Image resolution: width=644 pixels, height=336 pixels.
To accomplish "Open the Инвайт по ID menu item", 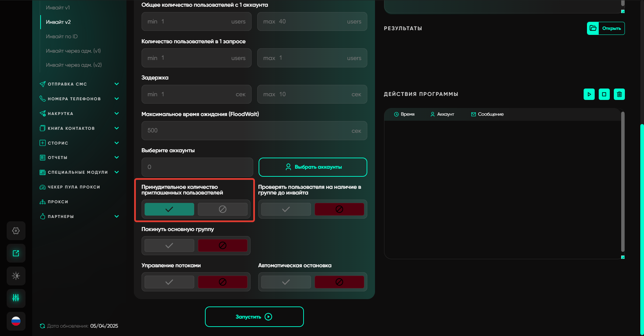I will tap(62, 36).
